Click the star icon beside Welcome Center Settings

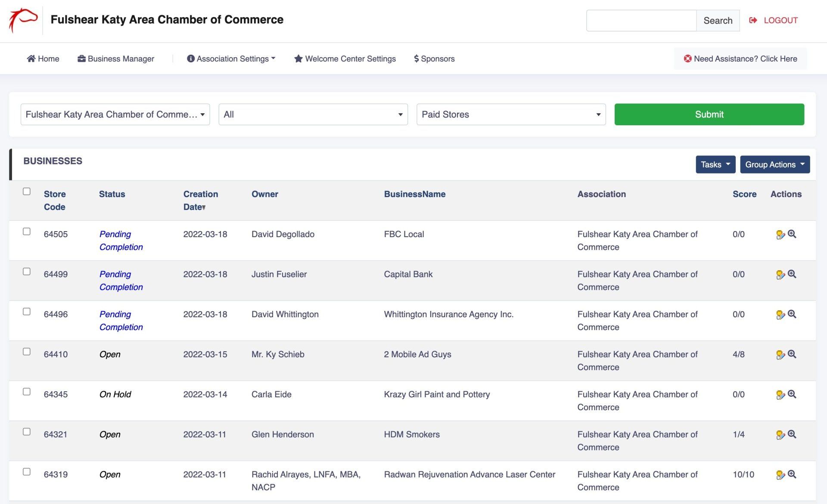coord(298,59)
